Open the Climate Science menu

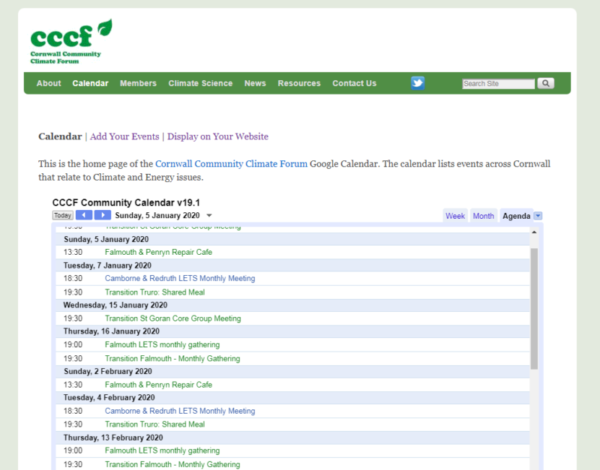coord(200,83)
